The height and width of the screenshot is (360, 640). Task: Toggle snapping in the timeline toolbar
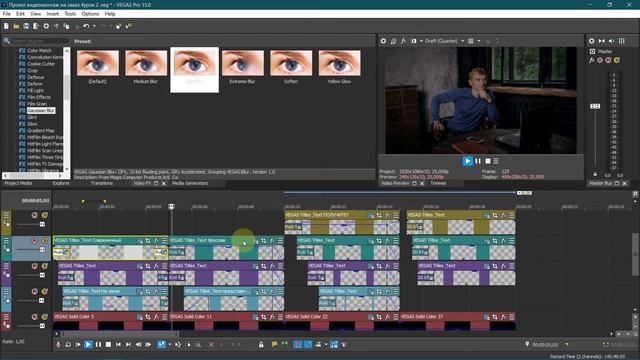click(298, 344)
